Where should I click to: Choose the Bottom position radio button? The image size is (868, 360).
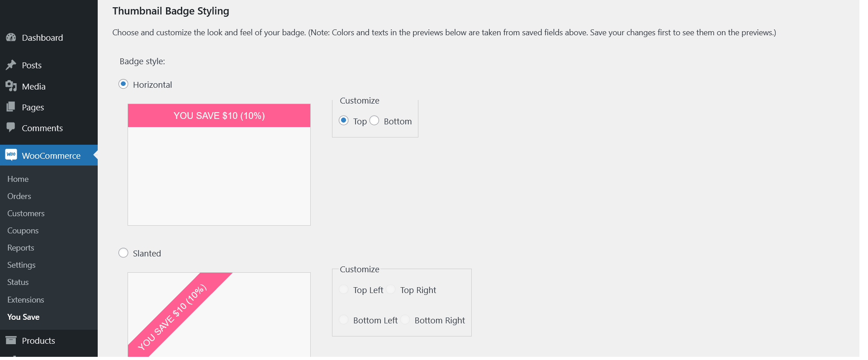pyautogui.click(x=375, y=121)
